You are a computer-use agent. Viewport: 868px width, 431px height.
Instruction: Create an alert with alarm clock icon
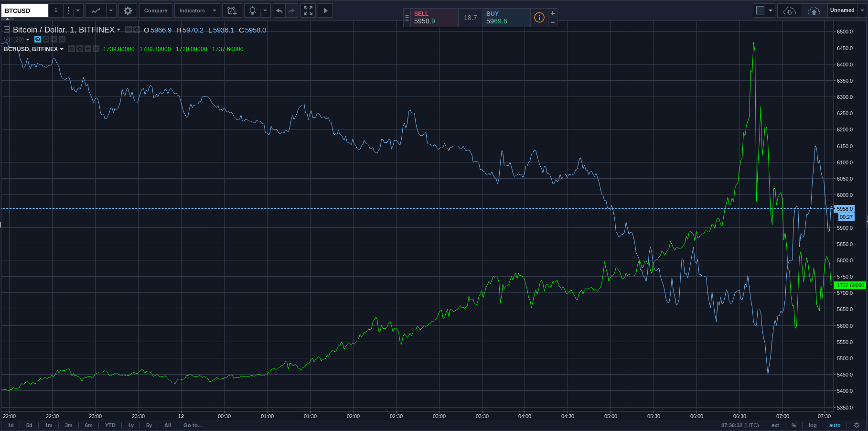(x=232, y=11)
